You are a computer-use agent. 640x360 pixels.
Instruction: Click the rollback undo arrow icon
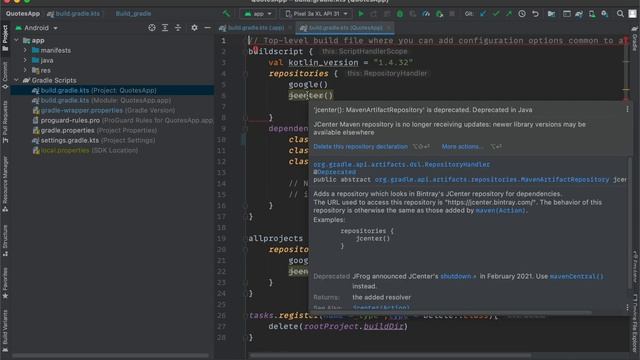pos(535,14)
